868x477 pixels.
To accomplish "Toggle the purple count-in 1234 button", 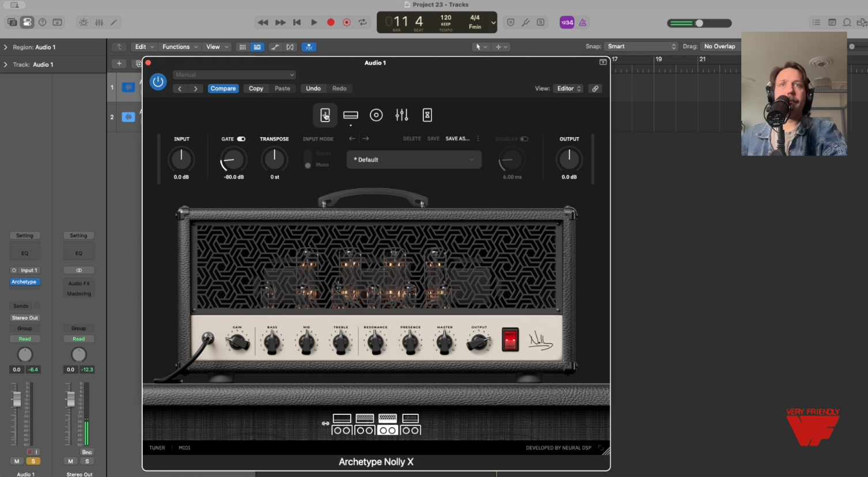I will [567, 22].
